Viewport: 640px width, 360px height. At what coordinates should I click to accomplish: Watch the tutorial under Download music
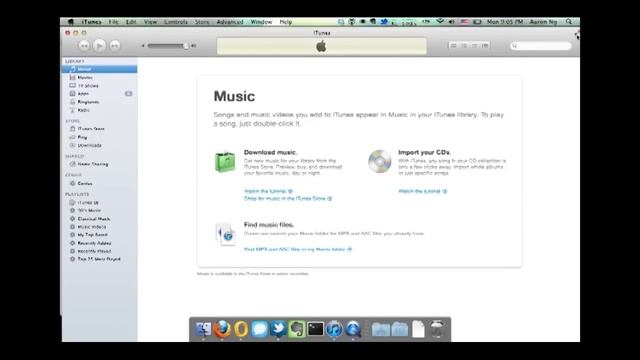268,191
